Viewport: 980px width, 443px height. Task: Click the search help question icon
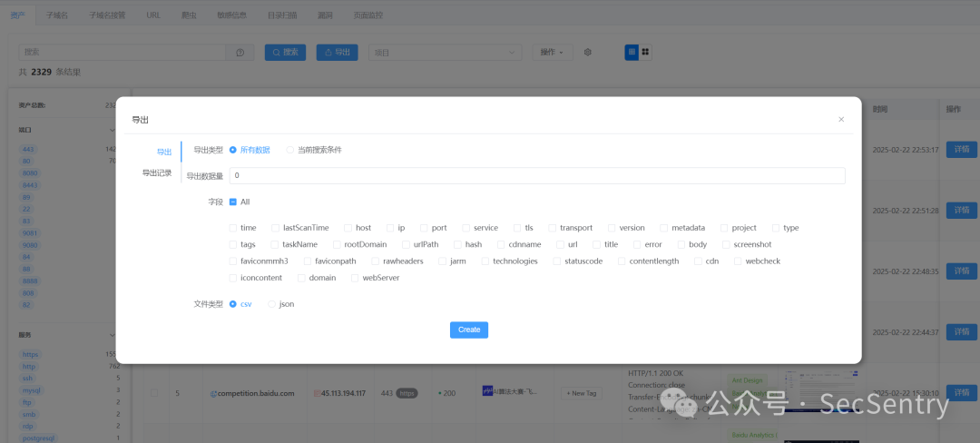pyautogui.click(x=240, y=53)
